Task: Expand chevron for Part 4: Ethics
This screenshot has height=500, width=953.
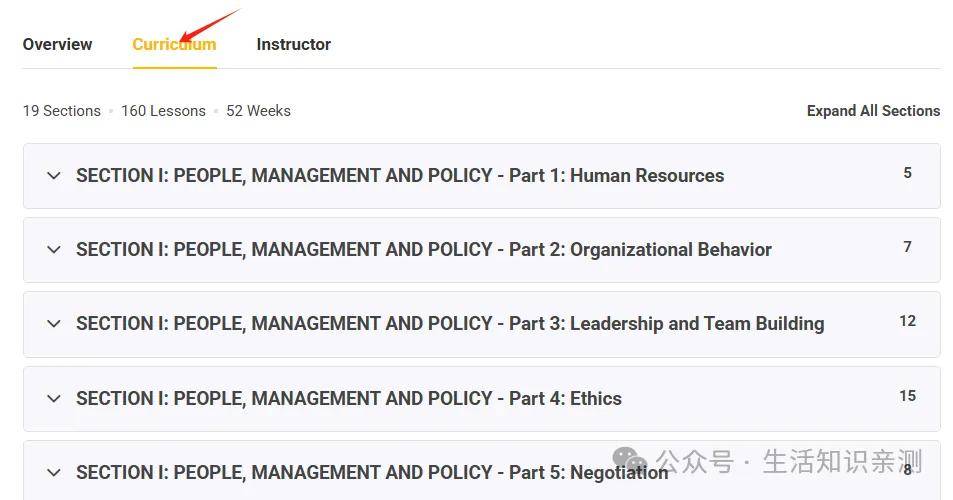Action: [53, 399]
